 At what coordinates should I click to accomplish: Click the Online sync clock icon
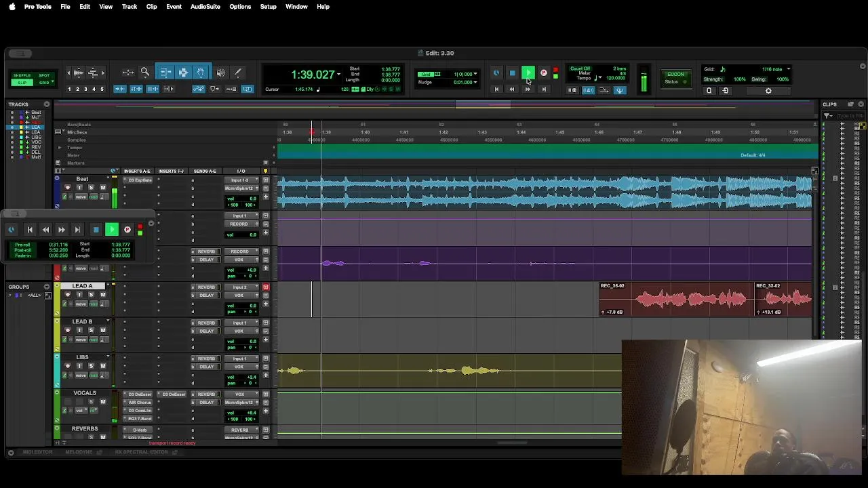(x=496, y=73)
